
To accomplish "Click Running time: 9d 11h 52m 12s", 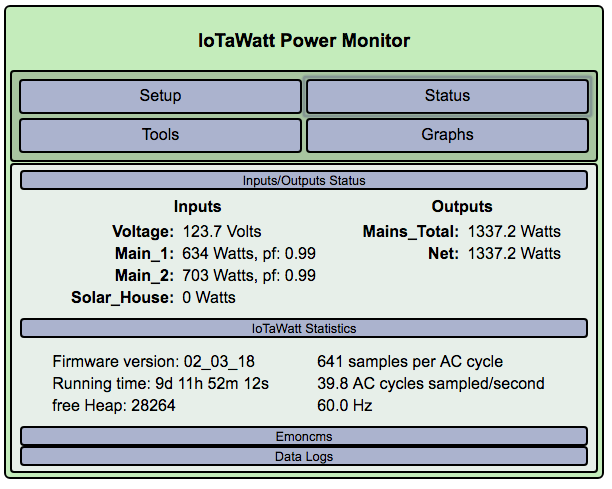I will click(x=161, y=384).
